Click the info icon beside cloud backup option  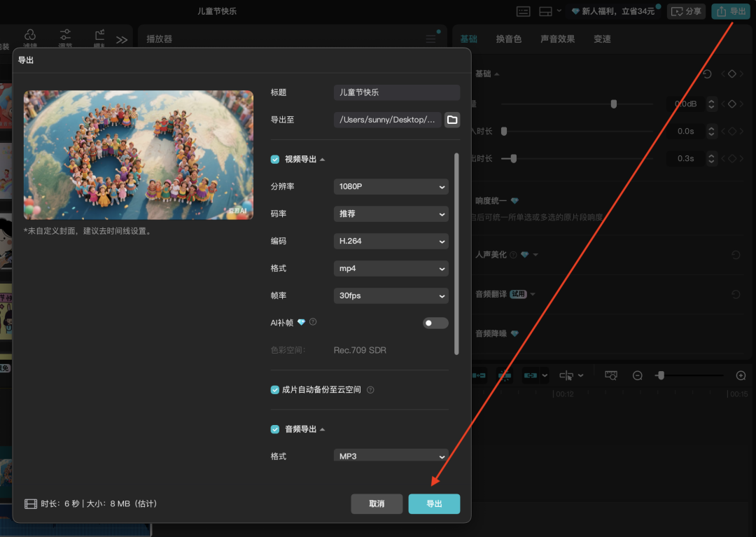[370, 390]
